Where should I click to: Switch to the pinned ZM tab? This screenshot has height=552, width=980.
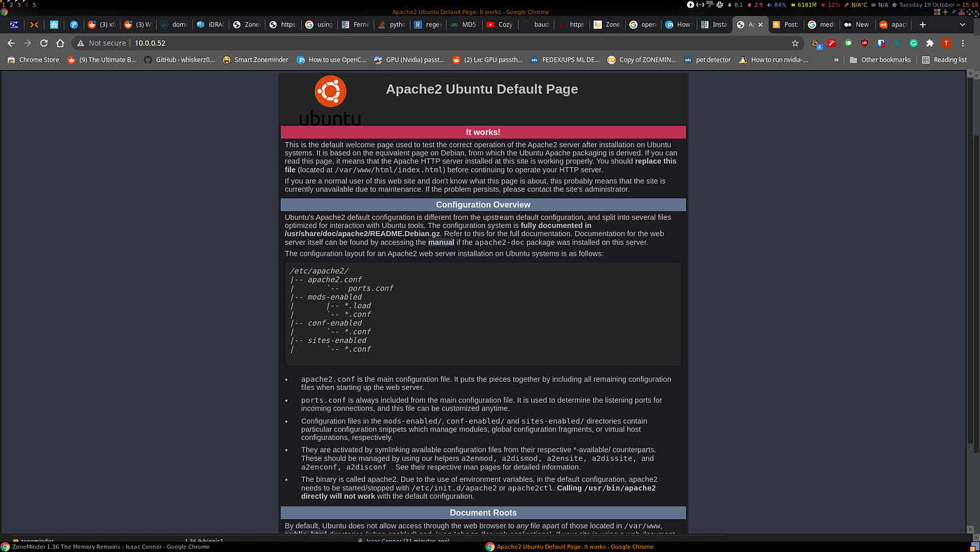tap(14, 24)
